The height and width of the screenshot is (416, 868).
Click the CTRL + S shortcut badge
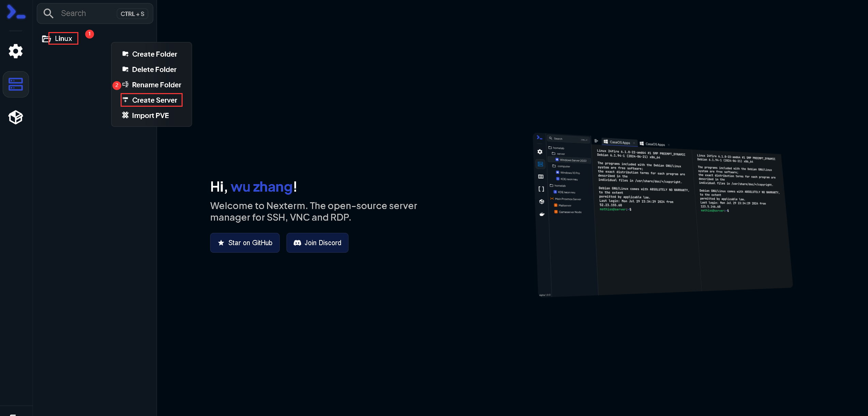click(x=132, y=14)
